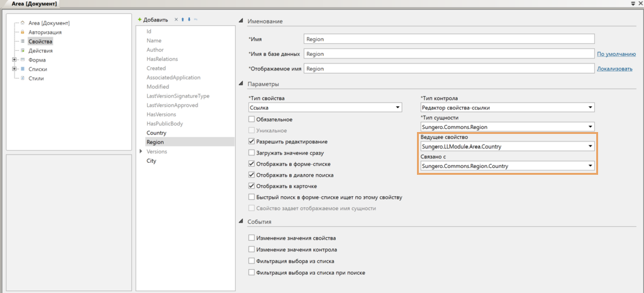
Task: Click the Имя input field
Action: pyautogui.click(x=449, y=38)
